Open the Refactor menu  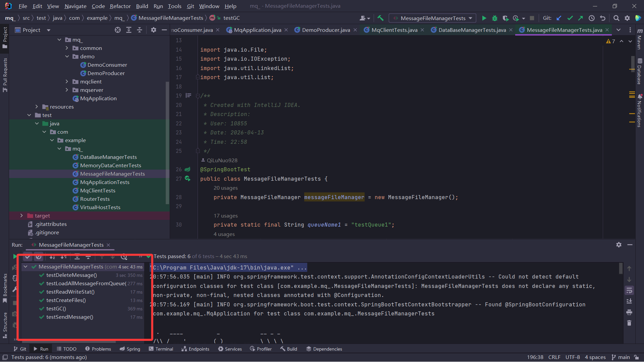(120, 6)
